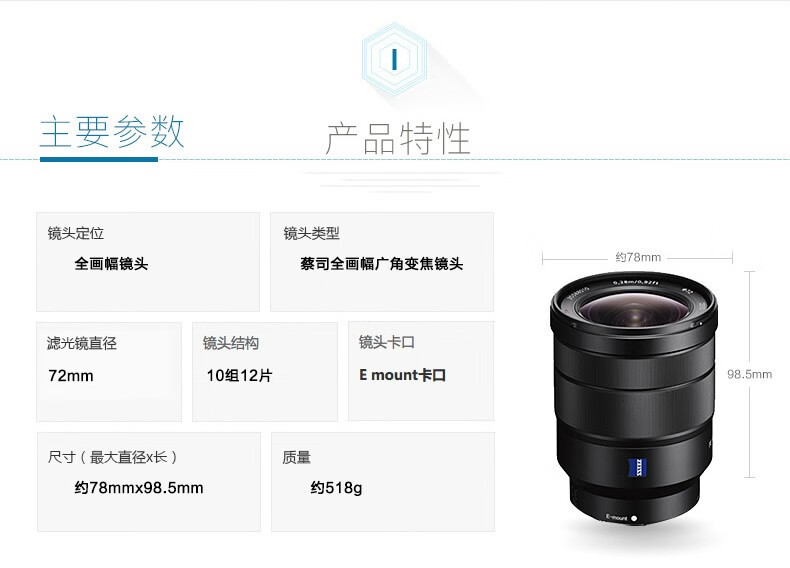Select the 尺寸 约78mmx98.5mm card
The width and height of the screenshot is (790, 568).
pos(149,482)
